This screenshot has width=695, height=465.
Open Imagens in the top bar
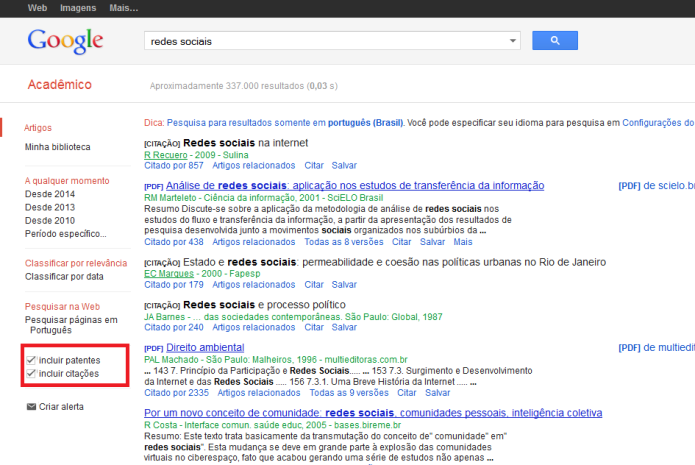coord(78,8)
